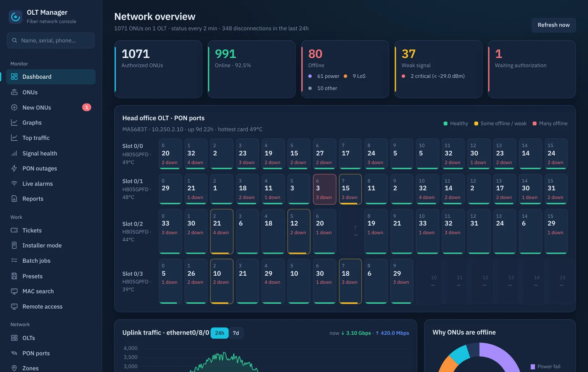Screen dimensions: 588x372
Task: Click the OLT Manager logo icon
Action: click(15, 17)
